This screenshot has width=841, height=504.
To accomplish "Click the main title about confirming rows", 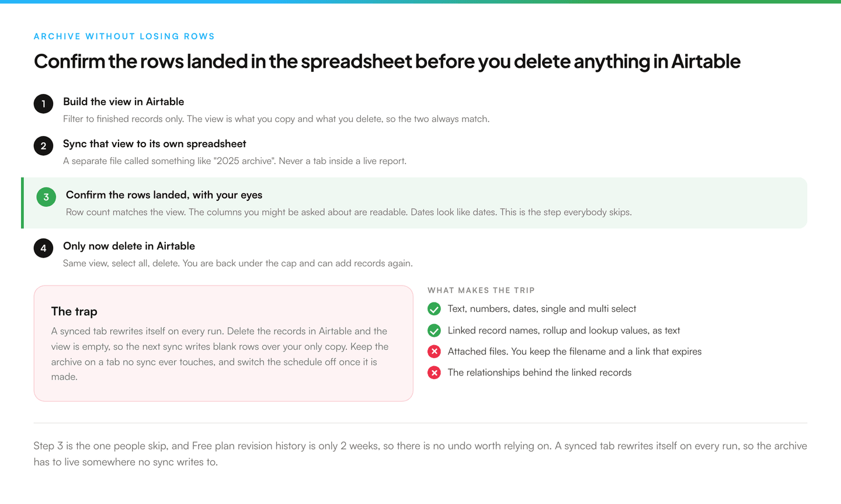I will click(x=387, y=61).
